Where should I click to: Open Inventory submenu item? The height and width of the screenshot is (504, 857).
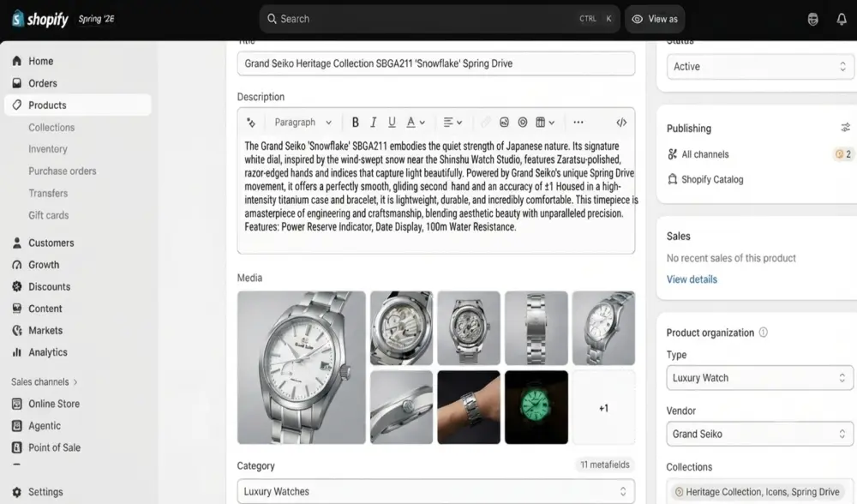(x=48, y=149)
